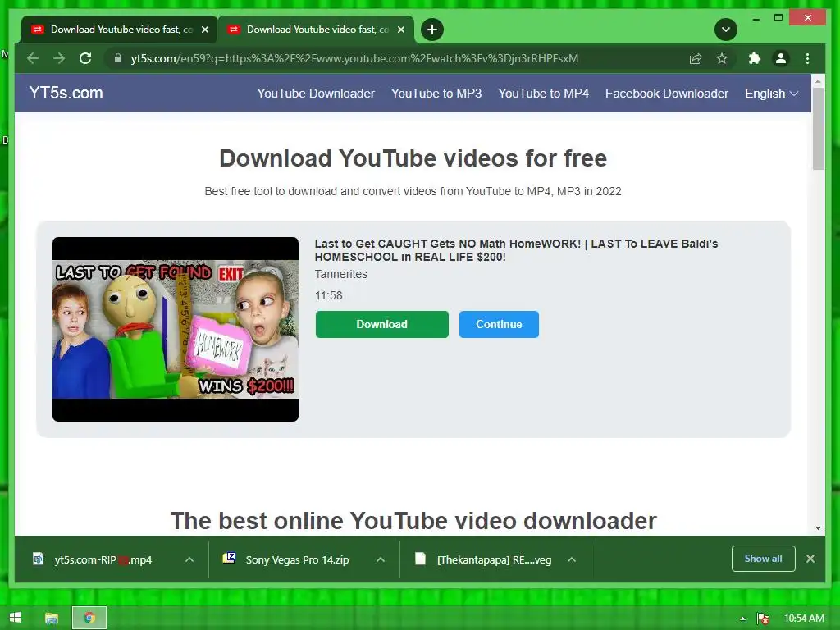Viewport: 840px width, 630px height.
Task: Click the Chrome taskbar icon
Action: point(89,619)
